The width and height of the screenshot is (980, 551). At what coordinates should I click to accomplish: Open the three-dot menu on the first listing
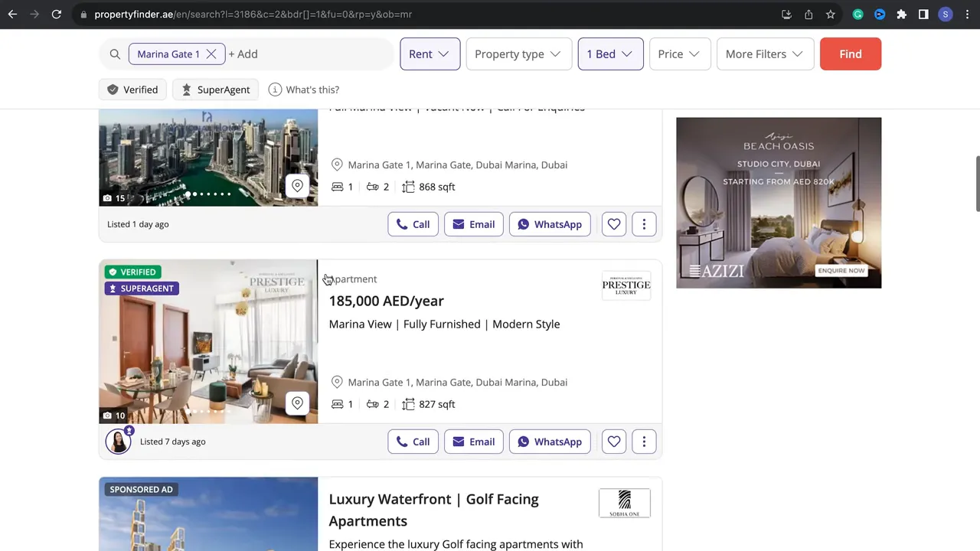point(644,224)
